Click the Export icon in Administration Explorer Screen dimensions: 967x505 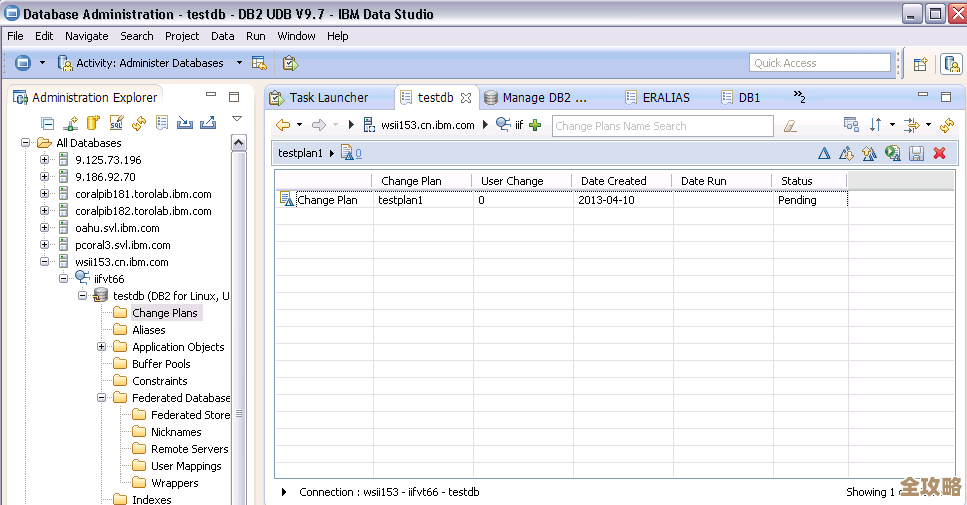click(x=208, y=123)
